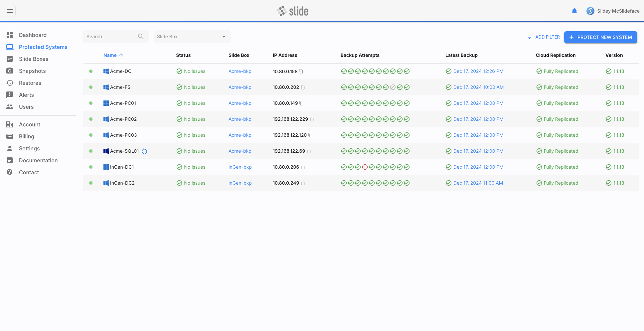Image resolution: width=644 pixels, height=331 pixels.
Task: Open Slide Boxes section
Action: 34,59
